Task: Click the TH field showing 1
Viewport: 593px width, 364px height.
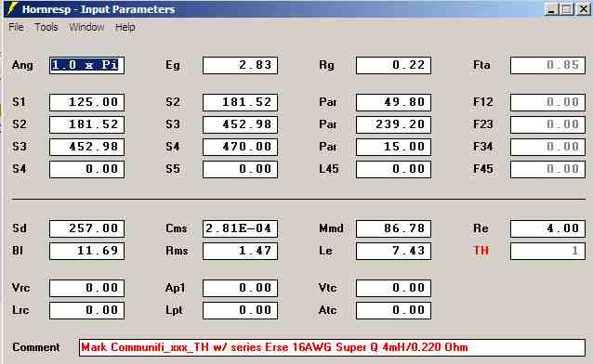Action: click(547, 251)
